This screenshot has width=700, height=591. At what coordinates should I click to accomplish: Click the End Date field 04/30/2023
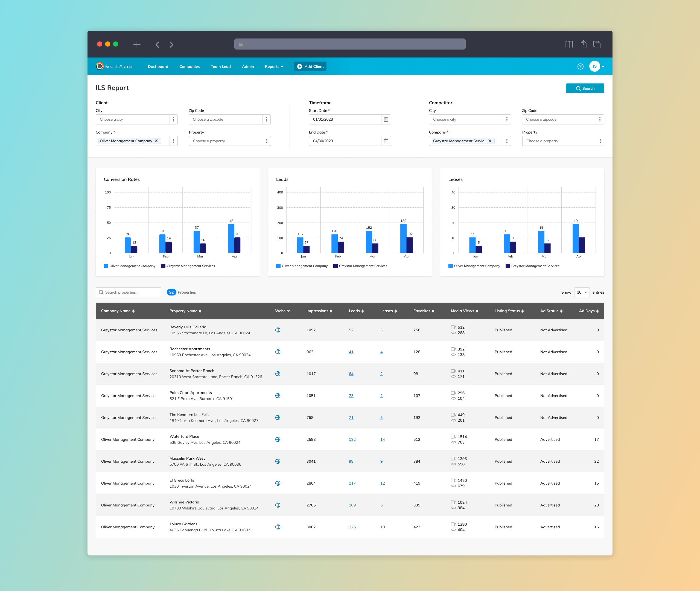(x=345, y=141)
